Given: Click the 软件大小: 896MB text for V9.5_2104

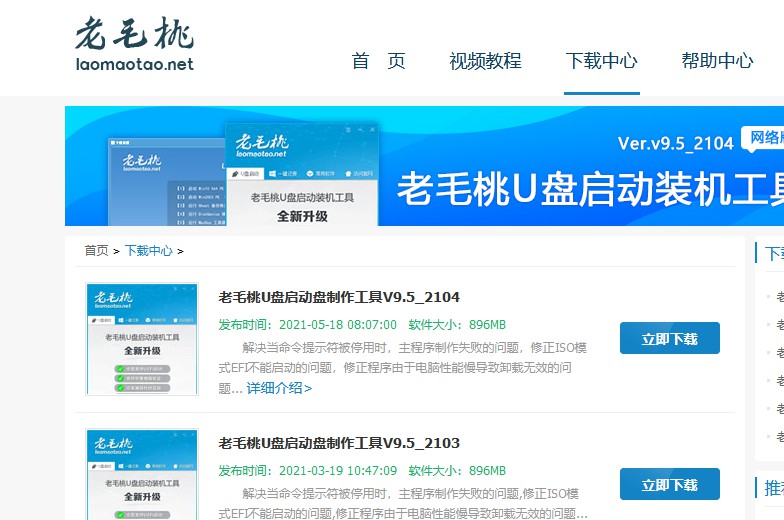Looking at the screenshot, I should (x=457, y=325).
